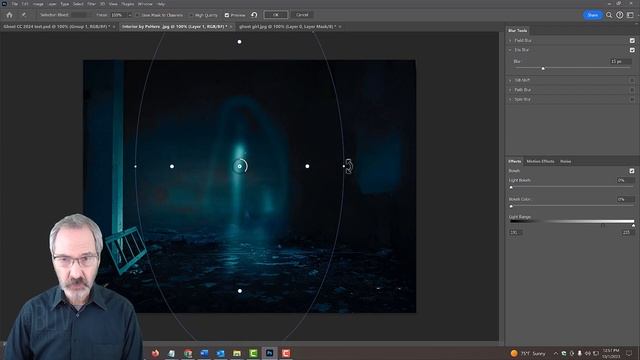The width and height of the screenshot is (640, 360).
Task: Open Outlook from the taskbar
Action: tap(220, 353)
